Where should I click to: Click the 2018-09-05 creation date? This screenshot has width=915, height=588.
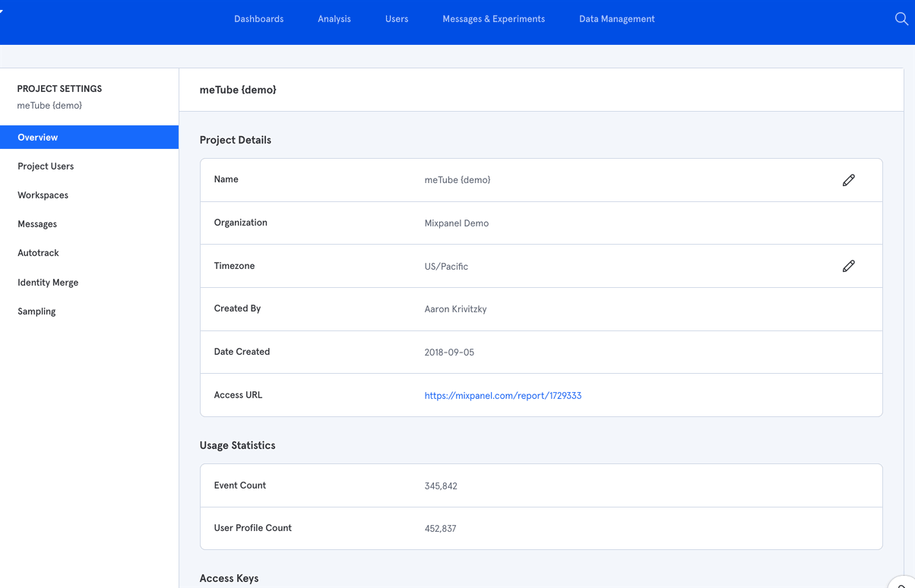tap(449, 352)
